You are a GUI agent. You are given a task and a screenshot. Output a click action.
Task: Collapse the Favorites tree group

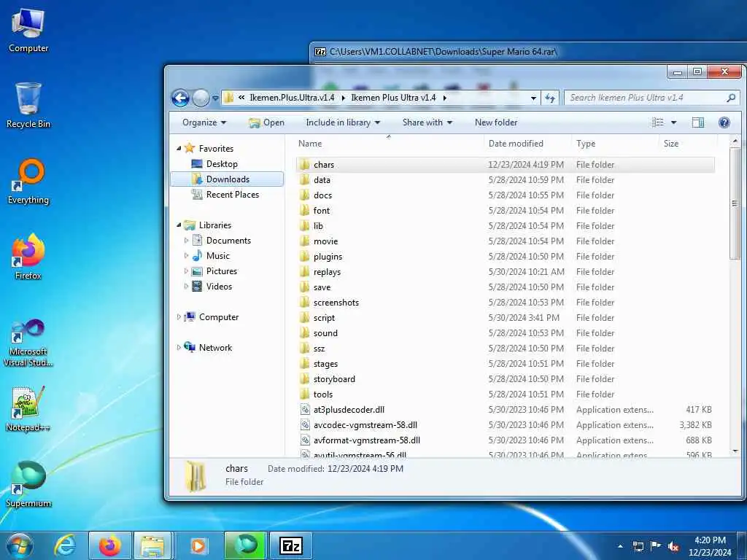click(x=179, y=149)
